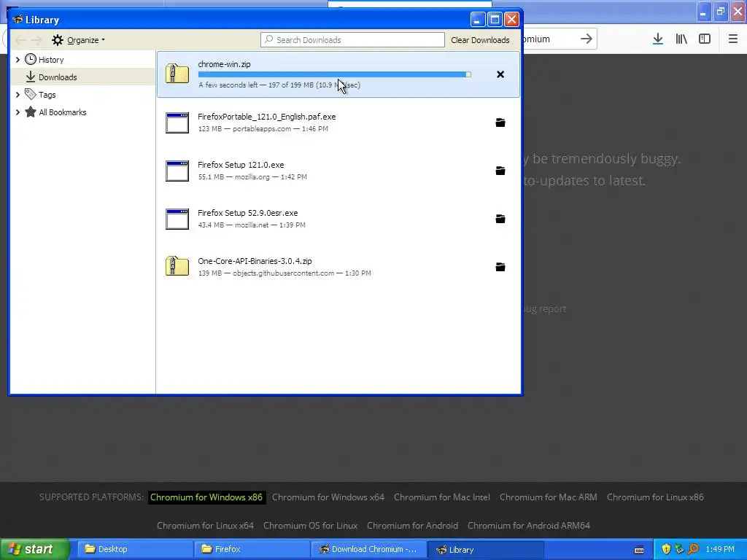The image size is (747, 560).
Task: Open containing folder for FirefoxPortable_121.0_English.paf.exe
Action: click(x=500, y=122)
